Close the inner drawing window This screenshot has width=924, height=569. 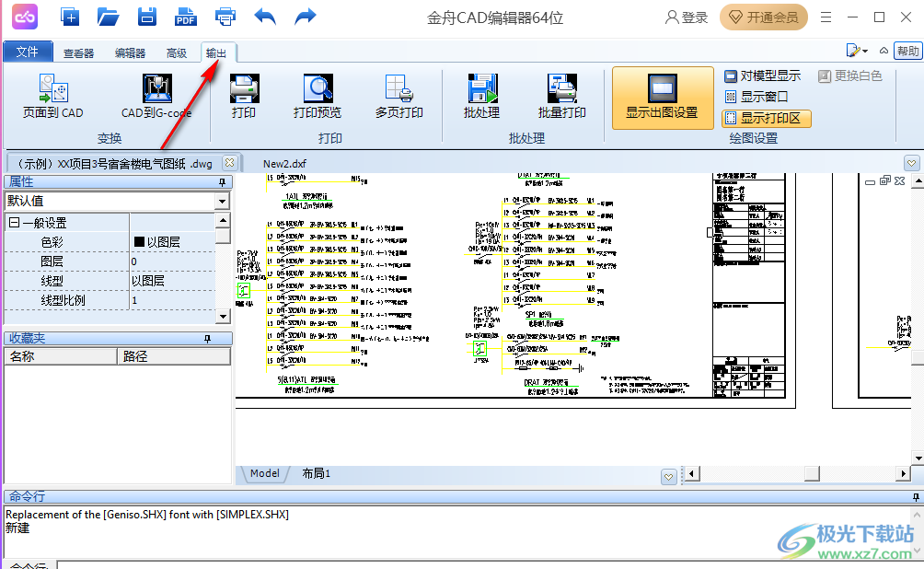899,181
